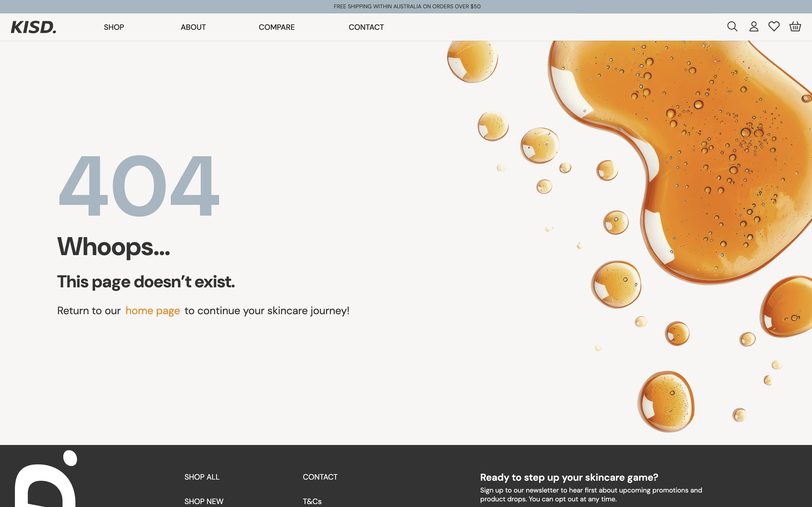Open the SHOP menu
Viewport: 812px width, 507px height.
coord(114,27)
